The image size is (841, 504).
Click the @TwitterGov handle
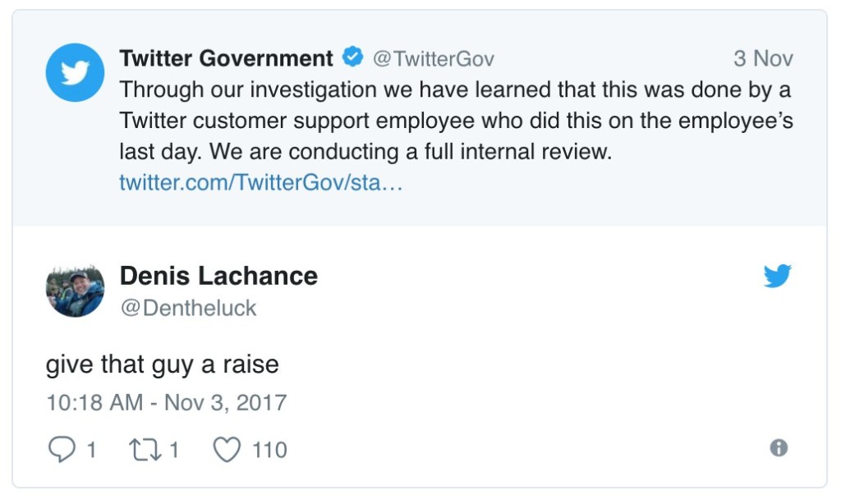point(434,59)
